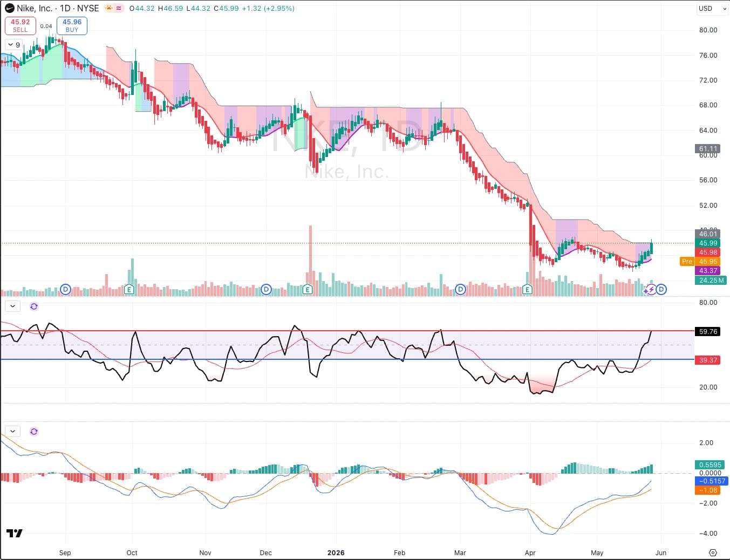This screenshot has height=560, width=730.
Task: Click the 68.00 price scale value
Action: (x=708, y=105)
